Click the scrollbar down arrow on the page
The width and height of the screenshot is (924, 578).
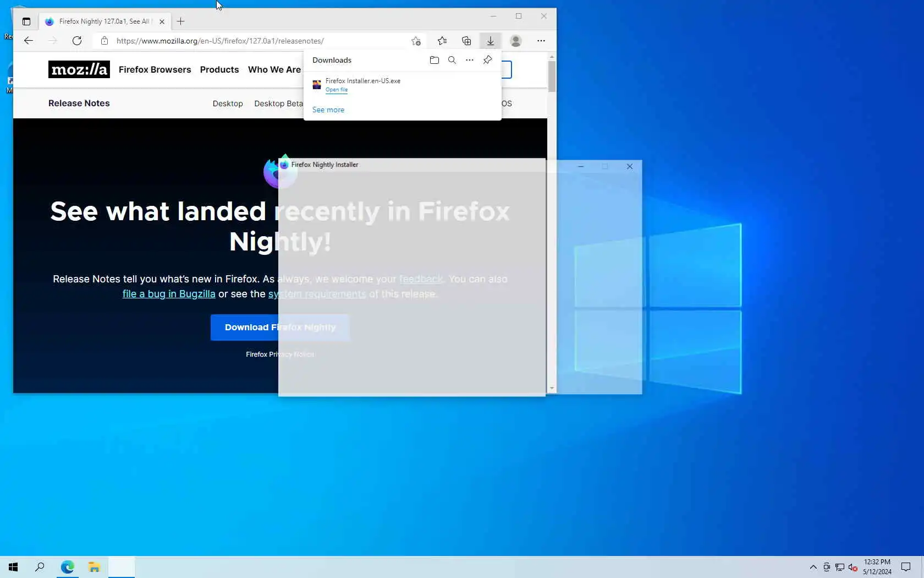pyautogui.click(x=552, y=389)
